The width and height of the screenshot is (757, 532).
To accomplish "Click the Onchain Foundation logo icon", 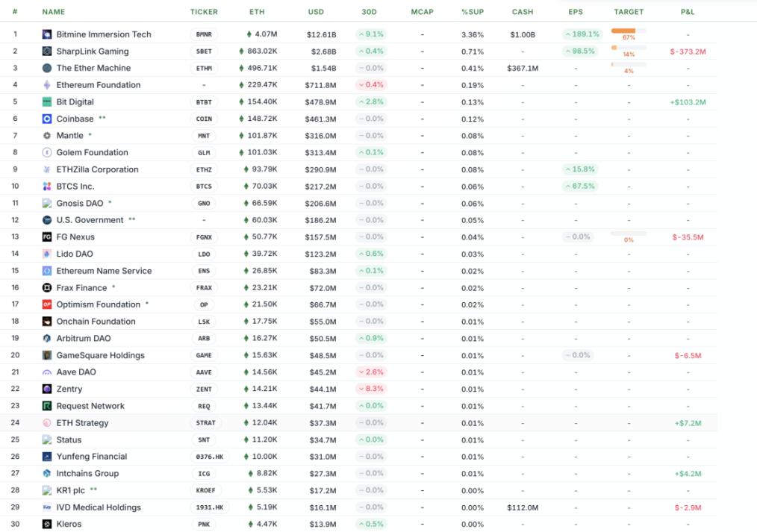I will (x=47, y=322).
